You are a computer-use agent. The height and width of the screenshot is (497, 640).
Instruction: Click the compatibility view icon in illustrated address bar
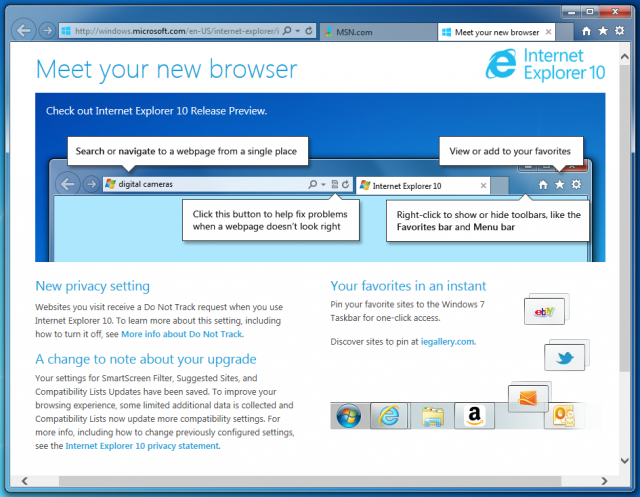coord(335,184)
